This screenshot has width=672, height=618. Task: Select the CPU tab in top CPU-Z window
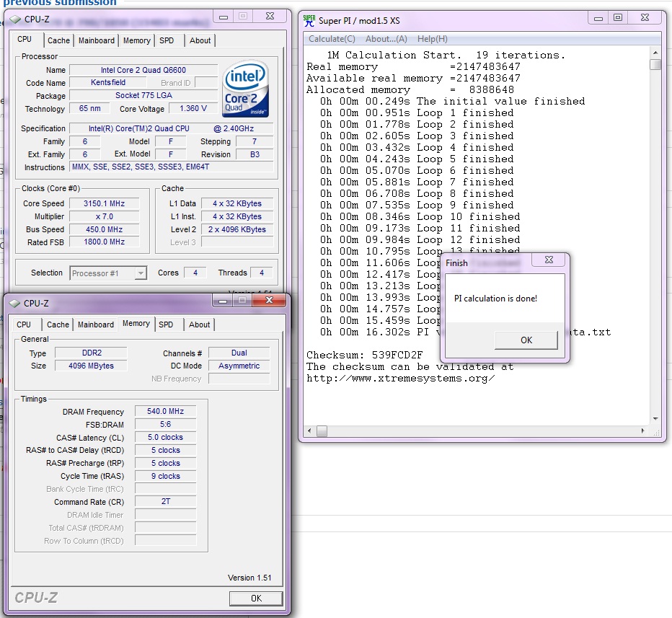pyautogui.click(x=25, y=39)
